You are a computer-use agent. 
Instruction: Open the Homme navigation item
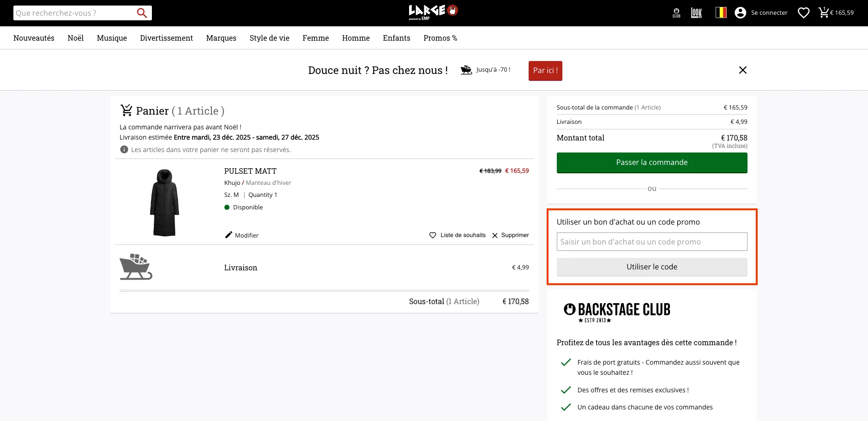[356, 38]
